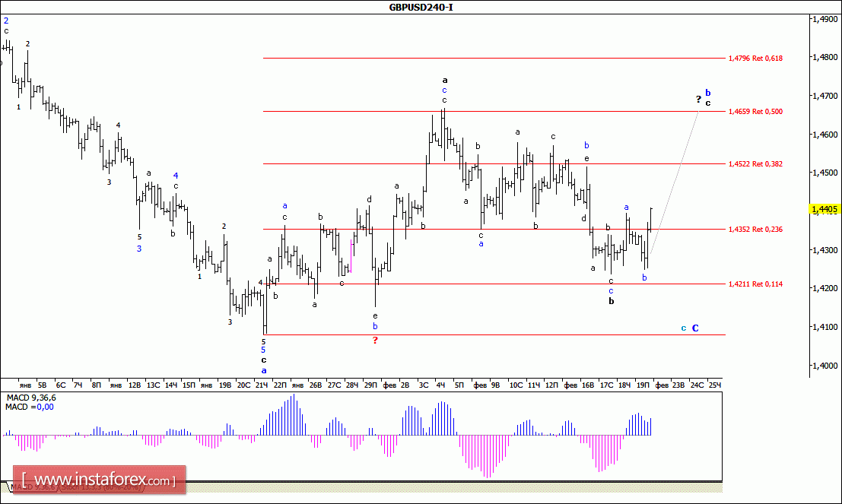
Task: Switch to the Stoch 13,3,3 (80%-20%) tab
Action: click(x=102, y=487)
